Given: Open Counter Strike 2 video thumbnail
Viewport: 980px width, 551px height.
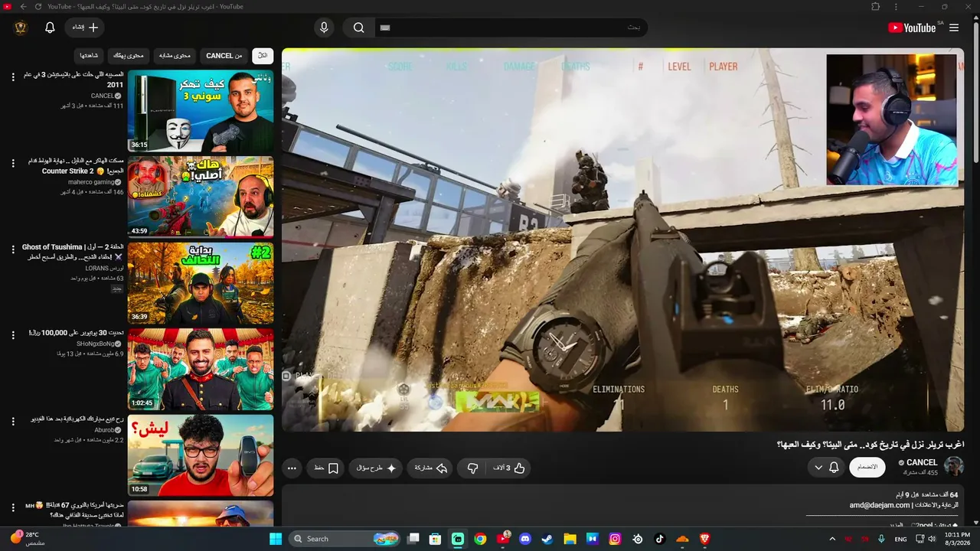Looking at the screenshot, I should [x=201, y=197].
